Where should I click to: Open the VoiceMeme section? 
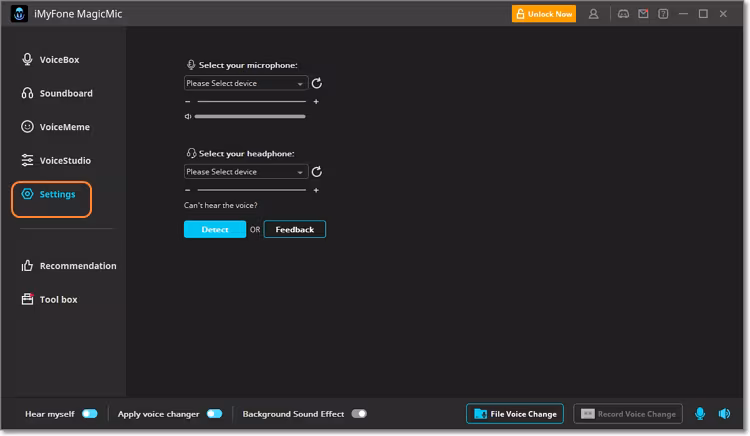point(55,127)
